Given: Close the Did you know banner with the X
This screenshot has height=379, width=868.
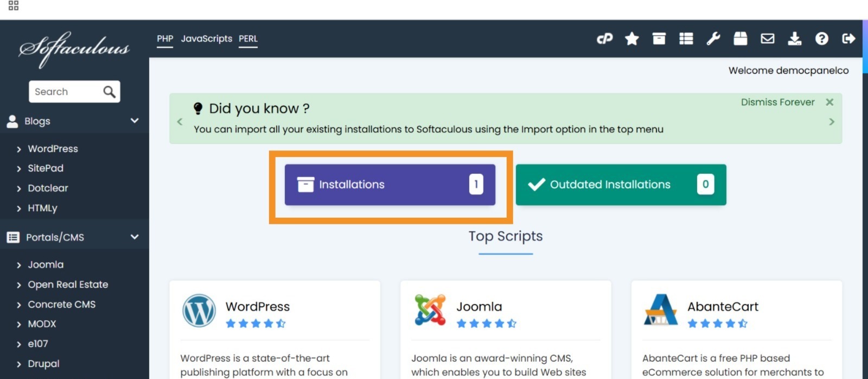Looking at the screenshot, I should (x=829, y=102).
